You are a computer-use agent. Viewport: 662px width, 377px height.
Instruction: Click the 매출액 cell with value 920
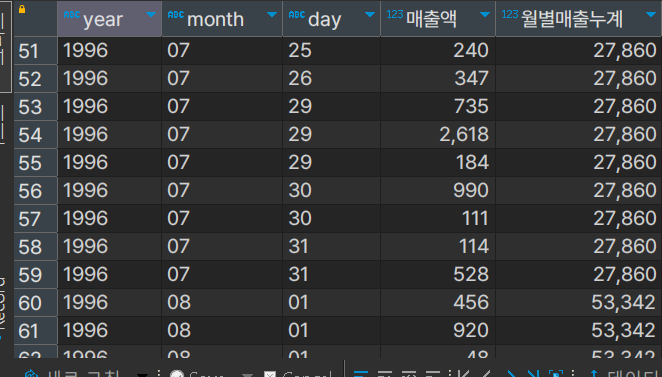[x=438, y=331]
